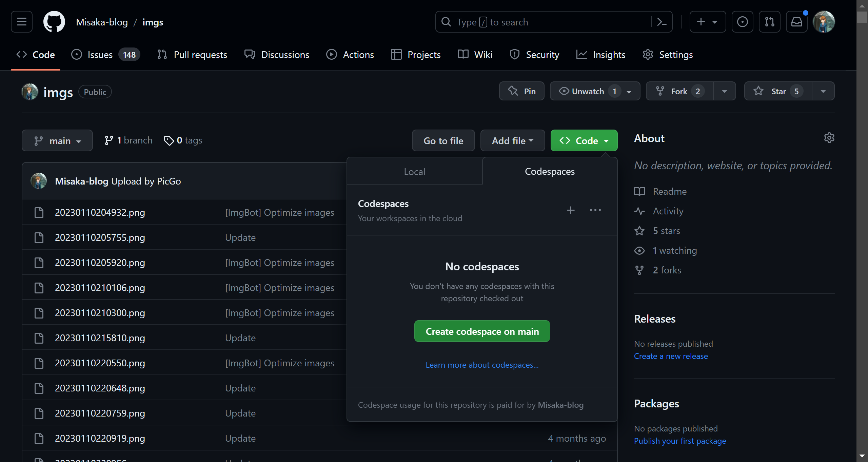
Task: Focus the Type to search field
Action: click(542, 22)
